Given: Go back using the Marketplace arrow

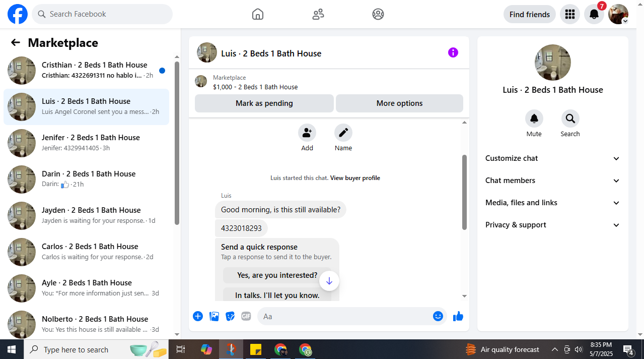Looking at the screenshot, I should (16, 43).
